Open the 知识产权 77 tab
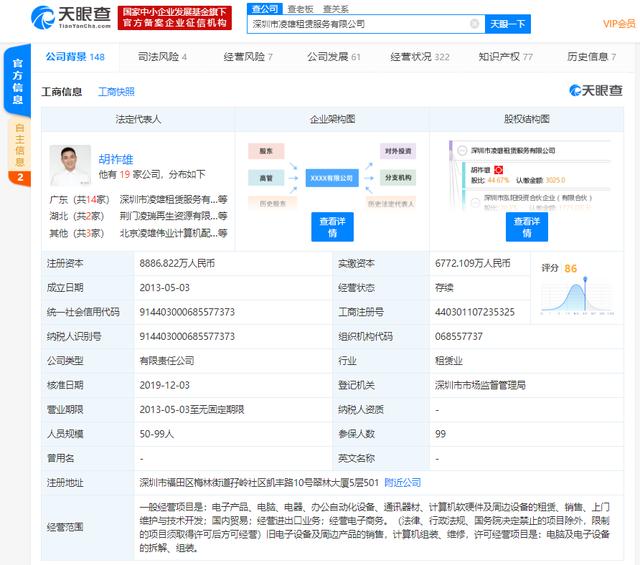This screenshot has height=565, width=640. (x=505, y=57)
